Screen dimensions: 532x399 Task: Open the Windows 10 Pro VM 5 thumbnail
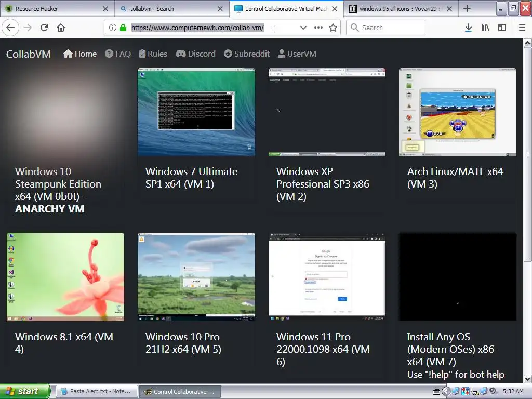pyautogui.click(x=196, y=277)
